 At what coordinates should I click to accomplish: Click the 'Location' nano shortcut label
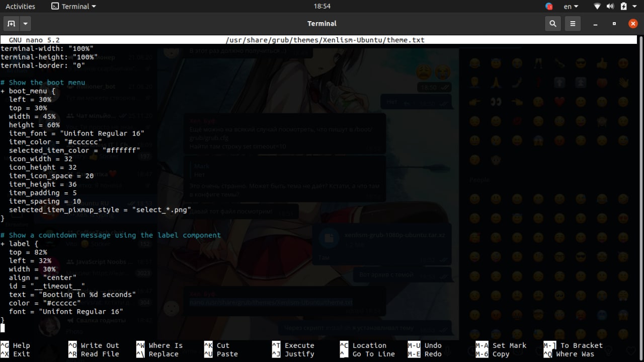(x=369, y=345)
